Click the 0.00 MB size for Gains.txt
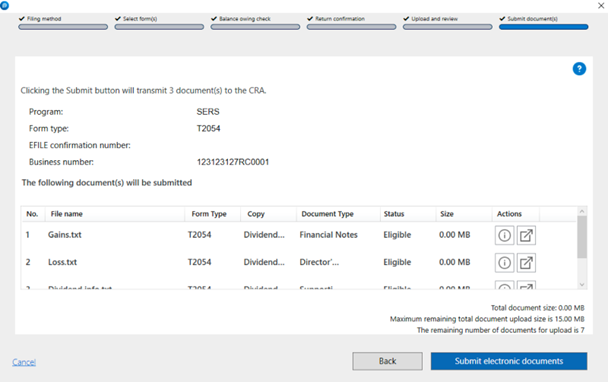Screen dimensions: 608x382 coord(454,235)
